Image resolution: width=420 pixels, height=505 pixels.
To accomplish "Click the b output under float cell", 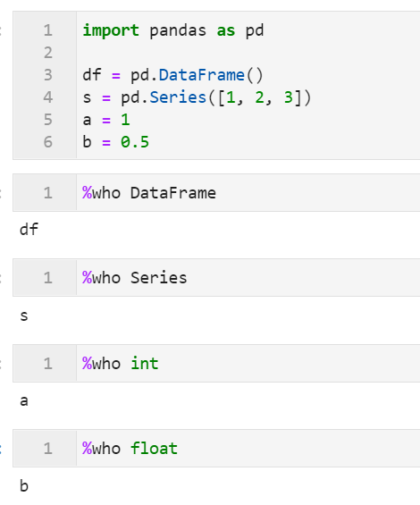I will [24, 485].
